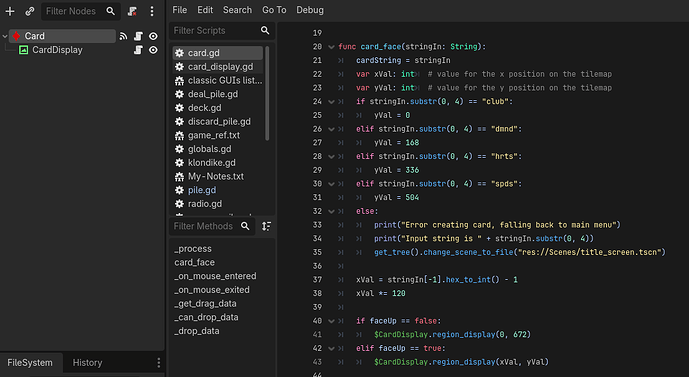Open the script attached to Card node
The width and height of the screenshot is (689, 377).
138,36
